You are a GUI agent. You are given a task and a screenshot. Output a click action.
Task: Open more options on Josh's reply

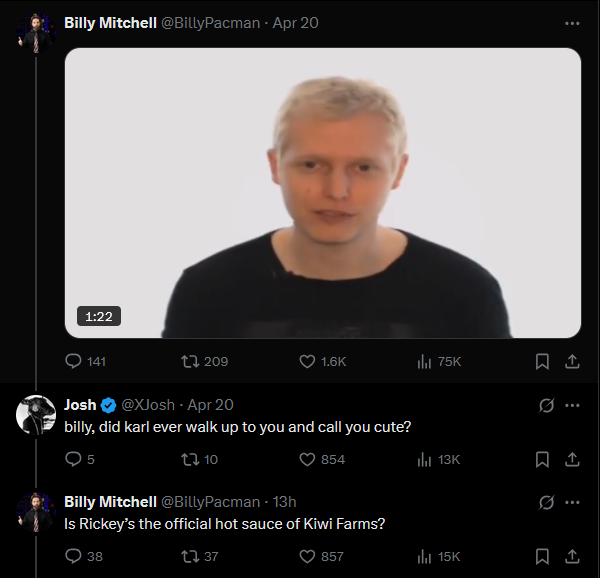(572, 405)
